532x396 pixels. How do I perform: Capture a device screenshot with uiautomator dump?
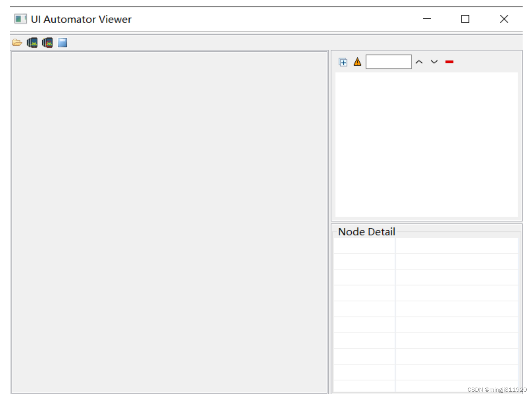point(32,43)
